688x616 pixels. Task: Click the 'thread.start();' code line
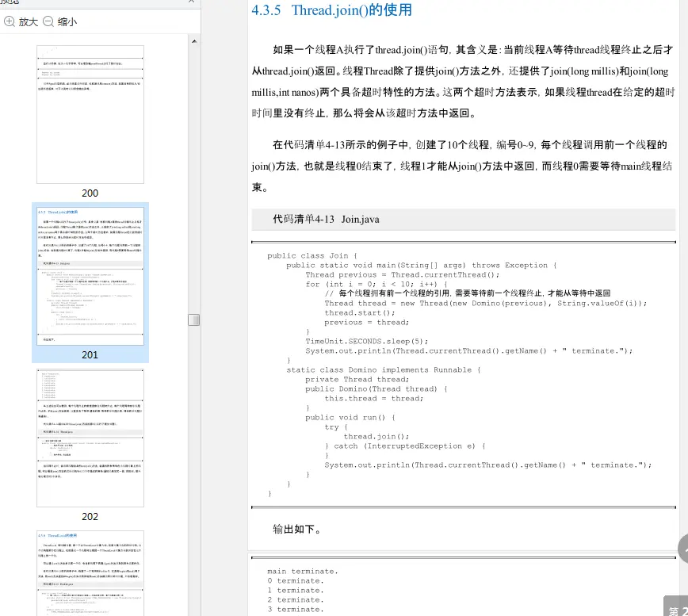(360, 313)
